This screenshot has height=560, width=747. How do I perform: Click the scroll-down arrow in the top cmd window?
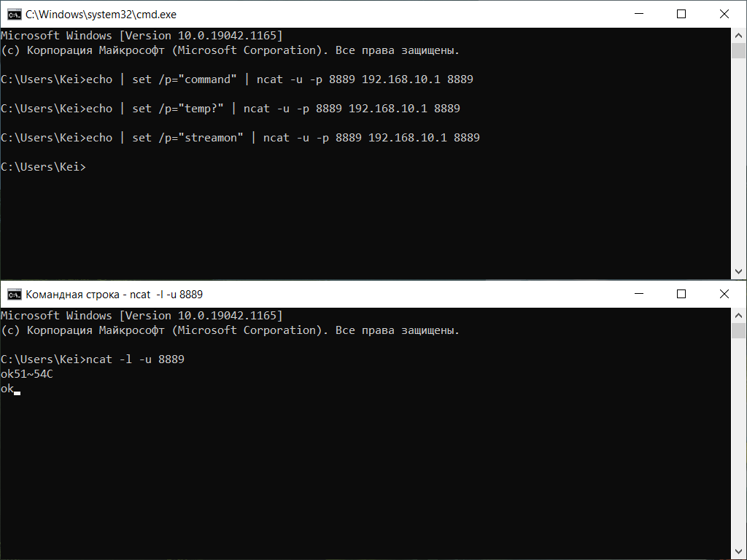739,271
